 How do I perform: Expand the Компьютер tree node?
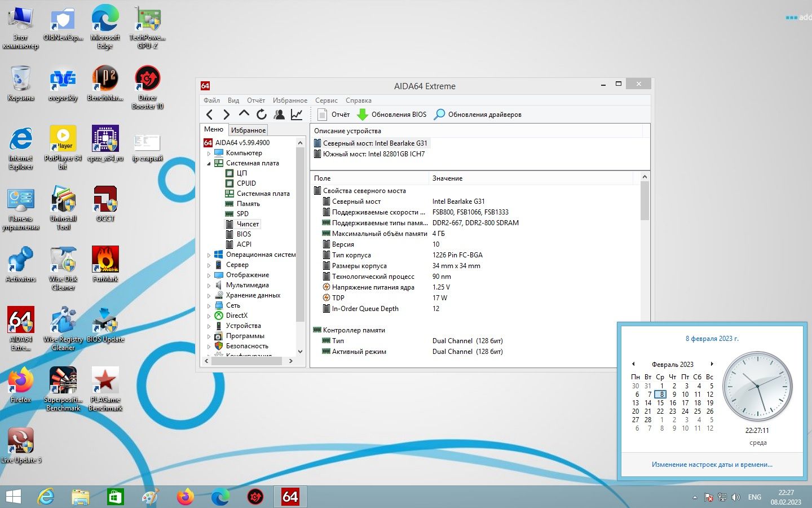[x=209, y=153]
